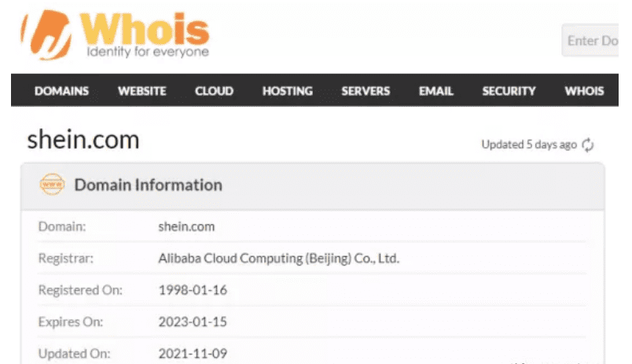Open the CLOUD menu item
The image size is (632, 364).
point(214,91)
